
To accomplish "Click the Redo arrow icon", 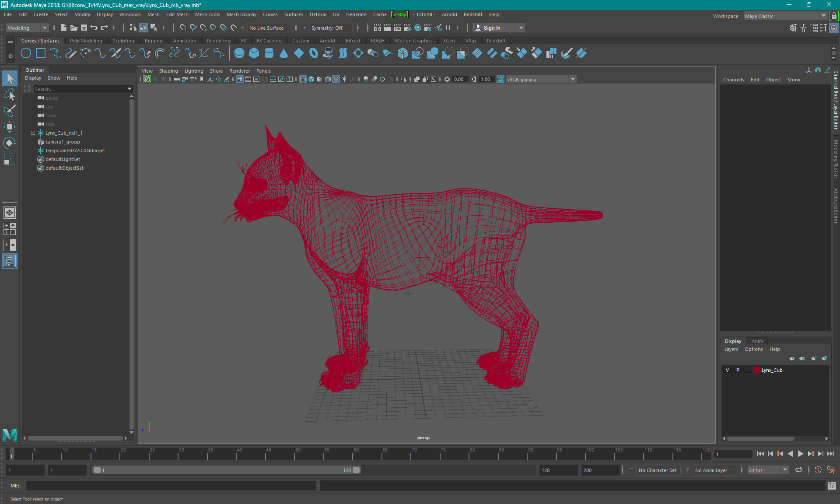I will (104, 28).
